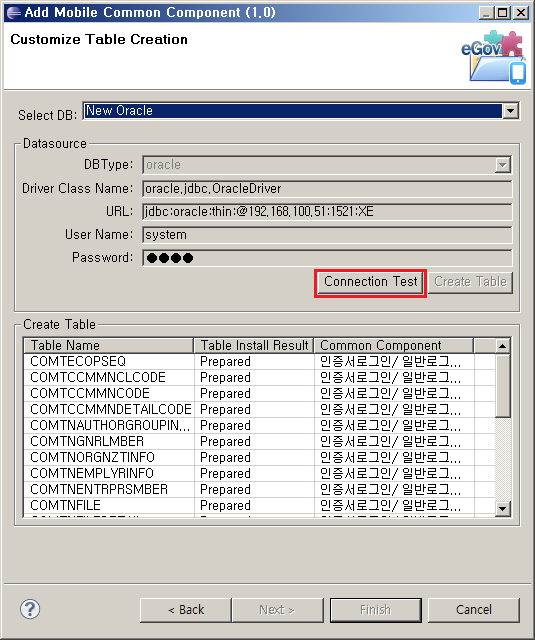Click the table scrollbar down arrow
The width and height of the screenshot is (535, 640).
coord(503,509)
